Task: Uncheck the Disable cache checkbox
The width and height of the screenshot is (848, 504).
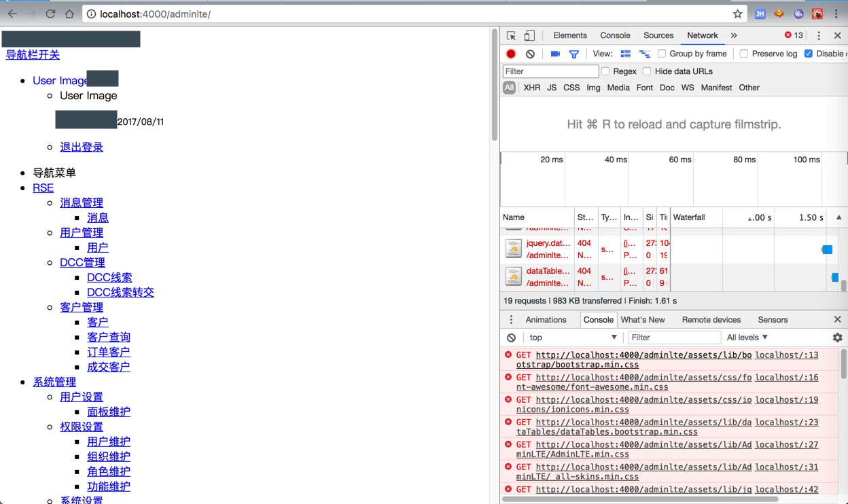Action: pyautogui.click(x=809, y=54)
